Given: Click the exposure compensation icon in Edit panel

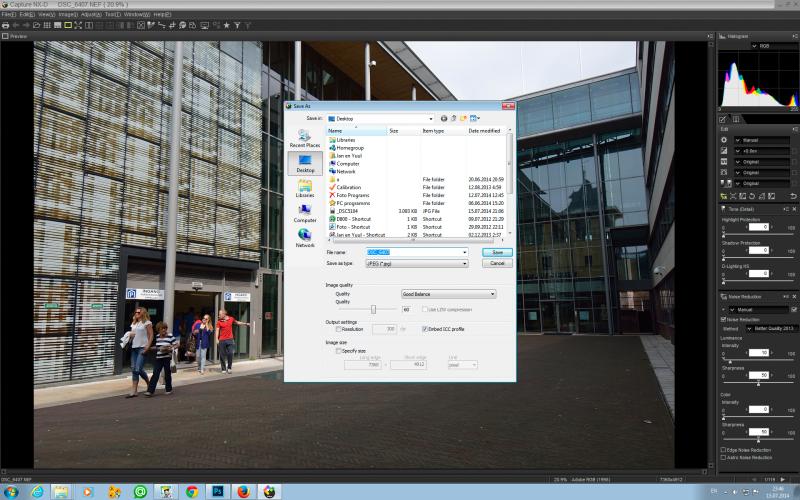Looking at the screenshot, I should pos(724,151).
